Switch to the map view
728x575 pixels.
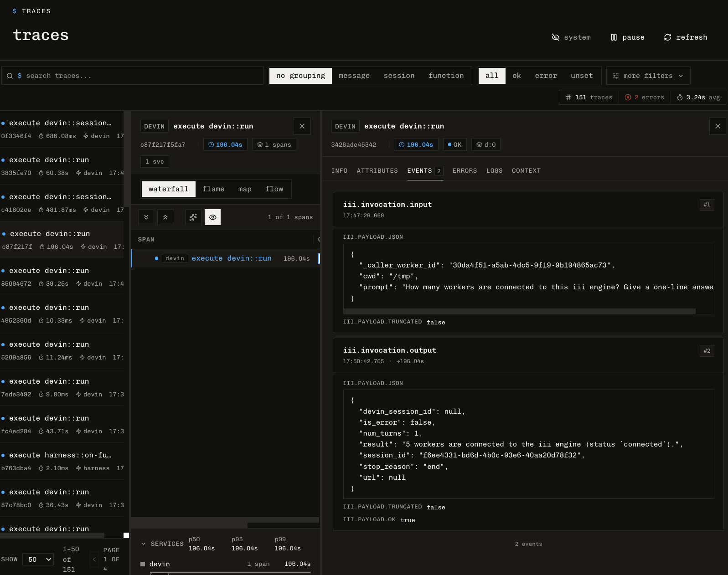point(245,189)
